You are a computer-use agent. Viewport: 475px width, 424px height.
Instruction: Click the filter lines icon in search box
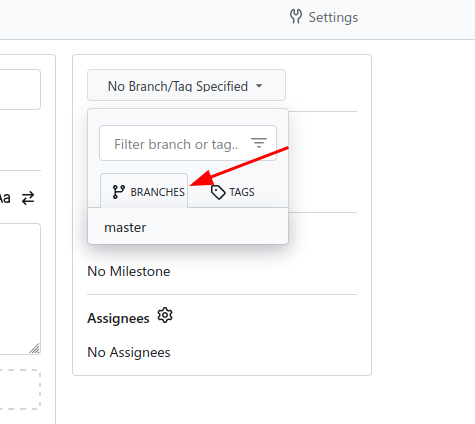pyautogui.click(x=259, y=143)
